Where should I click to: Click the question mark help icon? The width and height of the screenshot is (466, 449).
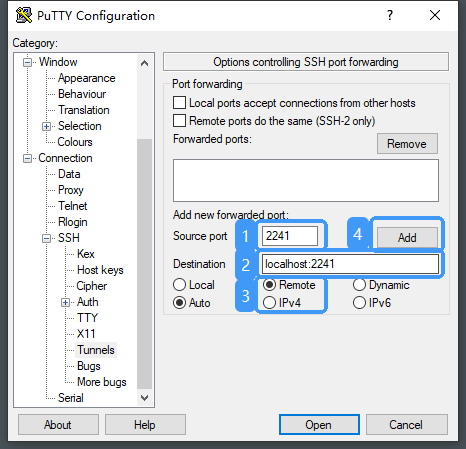tap(390, 15)
